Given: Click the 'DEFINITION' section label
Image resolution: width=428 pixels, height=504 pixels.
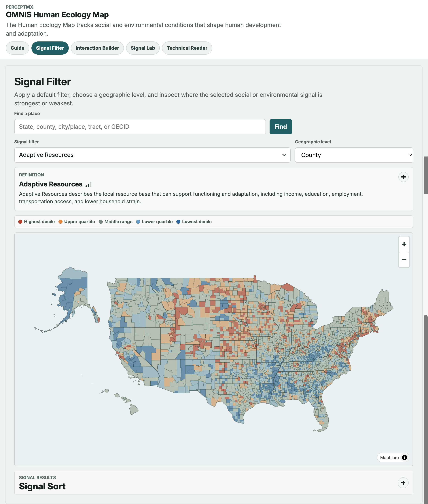Looking at the screenshot, I should tap(32, 175).
